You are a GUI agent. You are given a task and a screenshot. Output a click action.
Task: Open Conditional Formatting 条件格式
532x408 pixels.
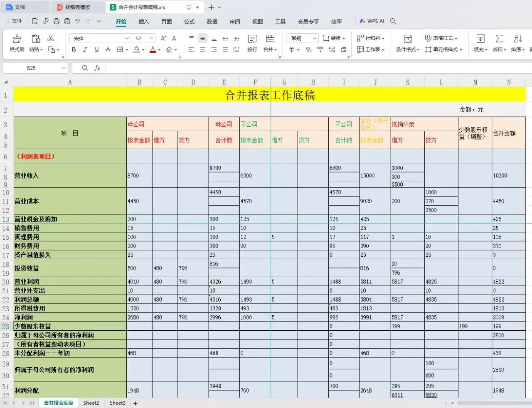[408, 43]
